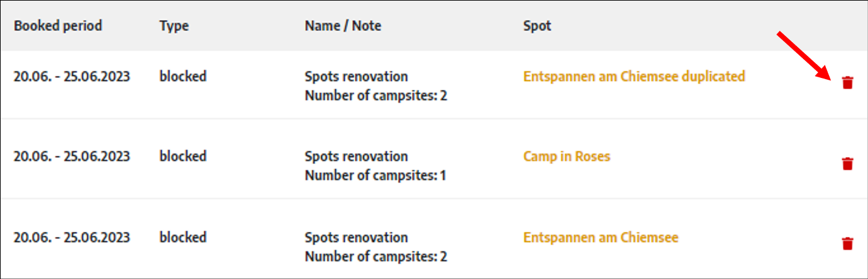Select the Name / Note column header

click(x=343, y=26)
